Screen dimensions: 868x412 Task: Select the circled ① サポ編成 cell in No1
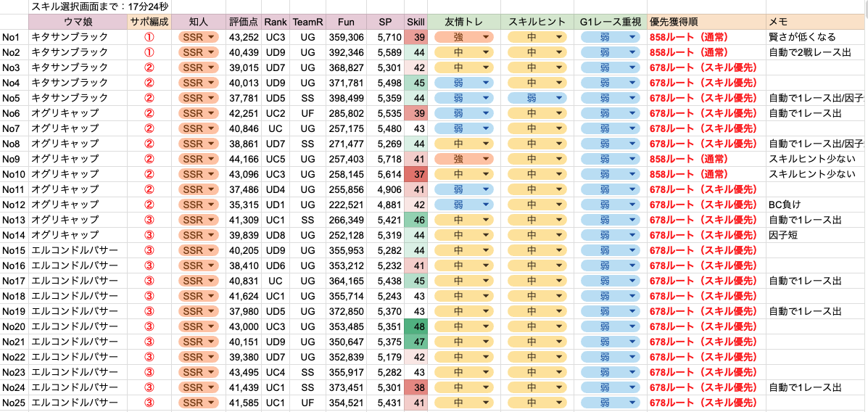pos(149,37)
